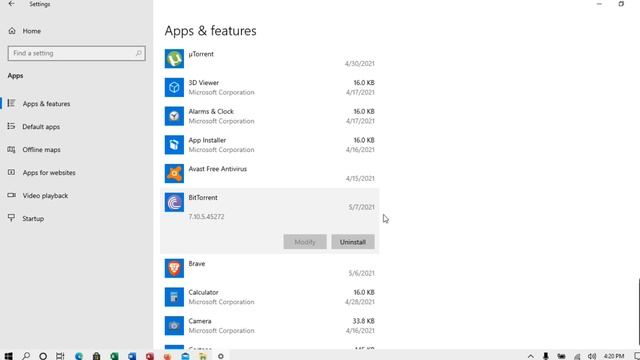
Task: Go back with the Settings back arrow
Action: coord(11,4)
